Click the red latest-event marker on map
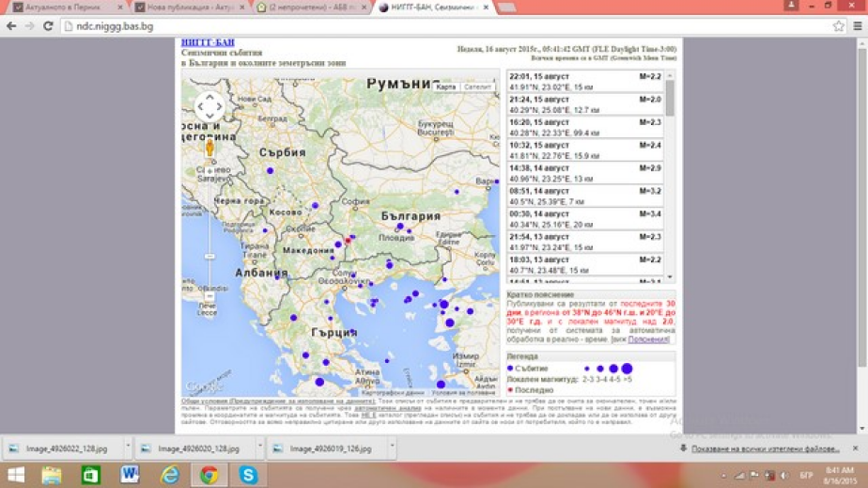The image size is (868, 488). 348,240
